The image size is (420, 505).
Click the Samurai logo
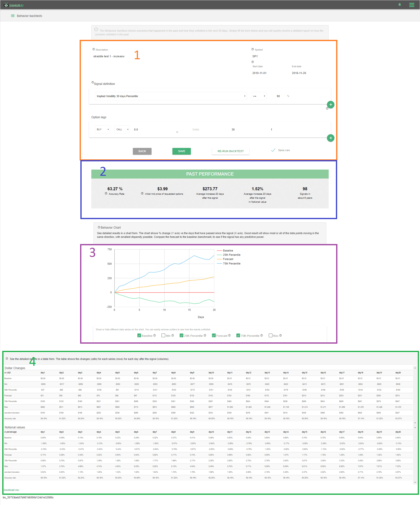(14, 5)
